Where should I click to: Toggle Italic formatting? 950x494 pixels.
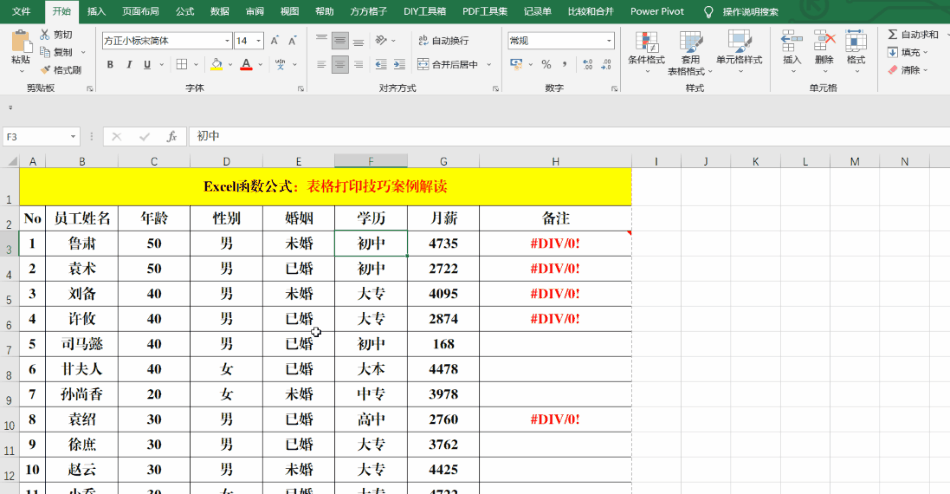click(128, 64)
